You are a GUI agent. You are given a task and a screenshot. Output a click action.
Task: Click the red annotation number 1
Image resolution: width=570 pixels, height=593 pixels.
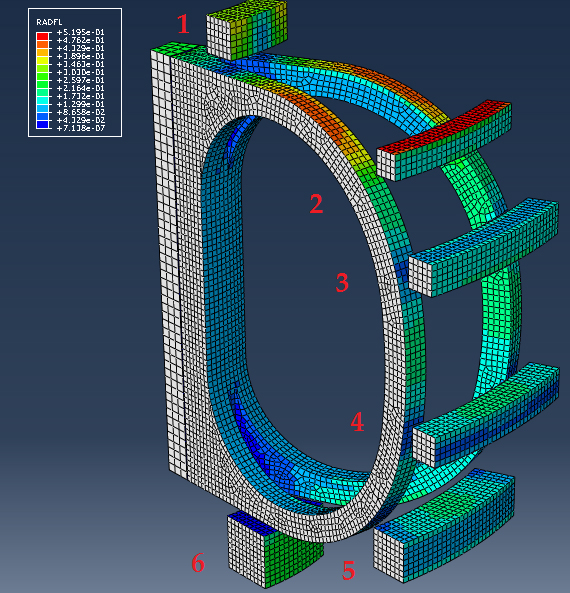click(183, 25)
